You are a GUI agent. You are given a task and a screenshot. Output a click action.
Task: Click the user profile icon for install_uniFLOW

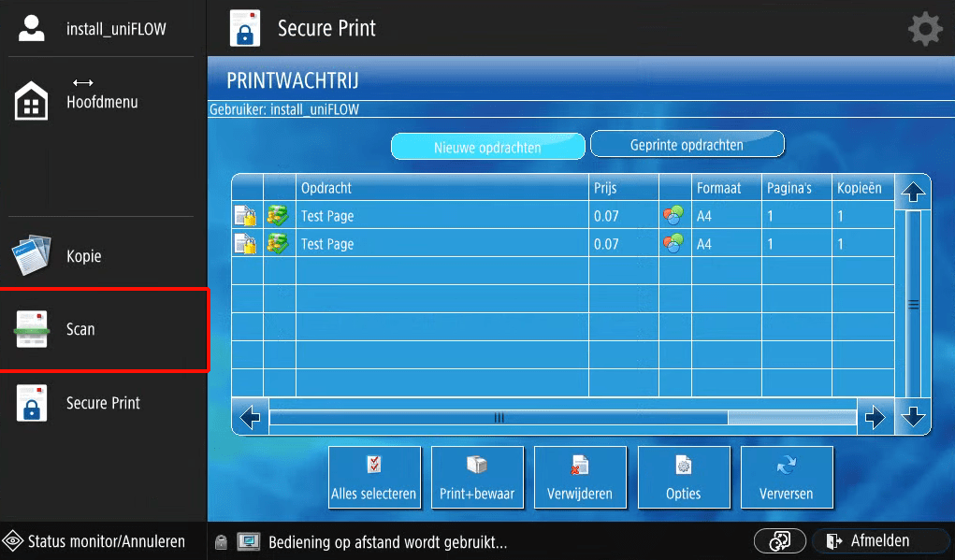point(31,27)
